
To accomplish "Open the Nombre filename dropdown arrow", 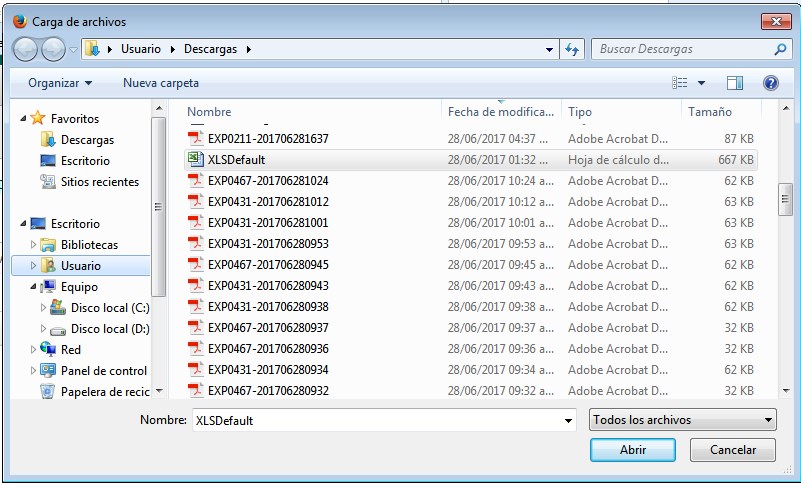I will [569, 420].
